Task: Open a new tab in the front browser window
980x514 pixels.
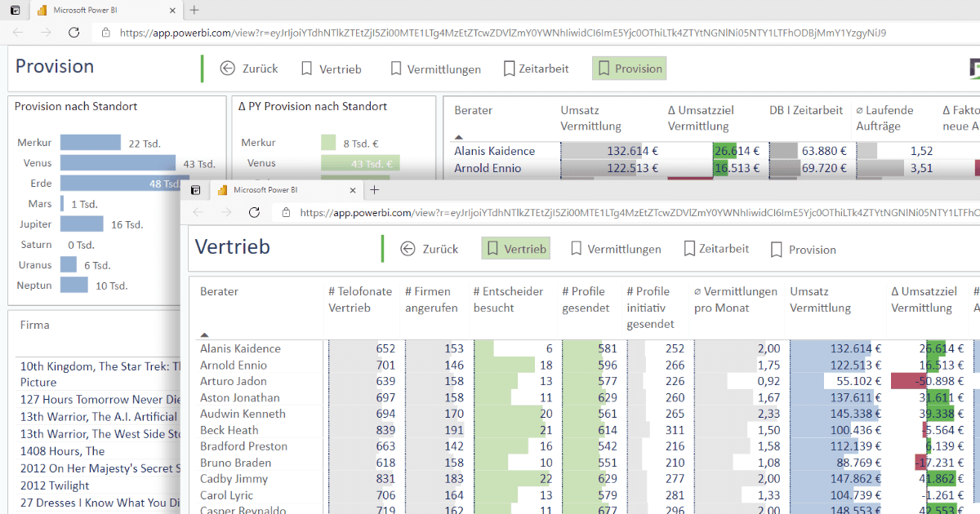Action: coord(375,190)
